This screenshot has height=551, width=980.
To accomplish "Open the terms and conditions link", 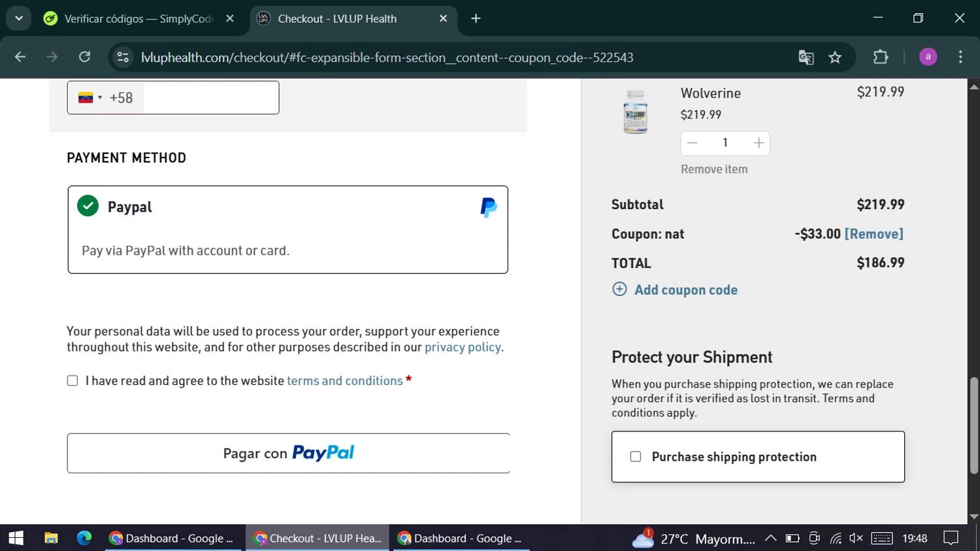I will click(345, 380).
